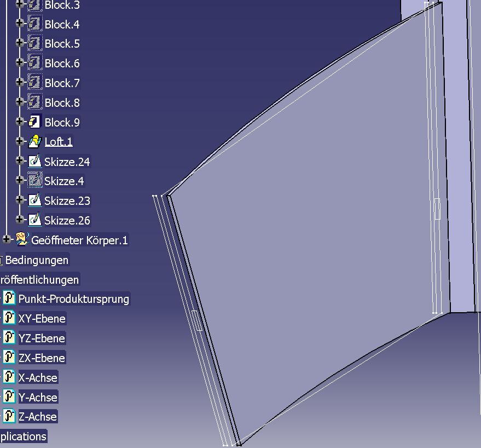481x448 pixels.
Task: Select Block.5 label in the tree
Action: [62, 44]
